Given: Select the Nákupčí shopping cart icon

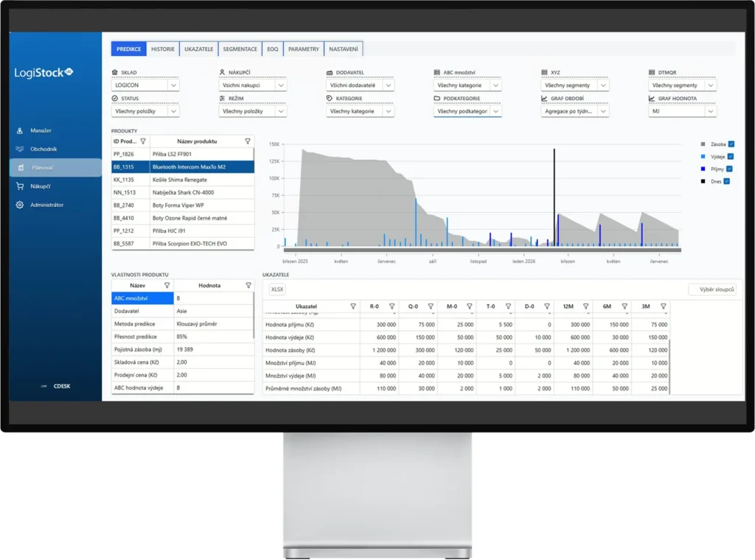Looking at the screenshot, I should point(20,186).
